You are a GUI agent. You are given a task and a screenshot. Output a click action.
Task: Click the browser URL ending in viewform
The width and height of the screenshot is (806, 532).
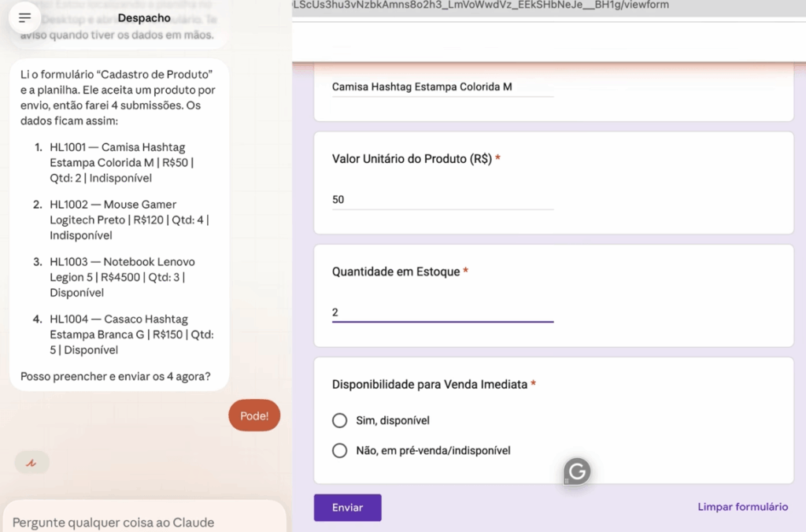481,6
